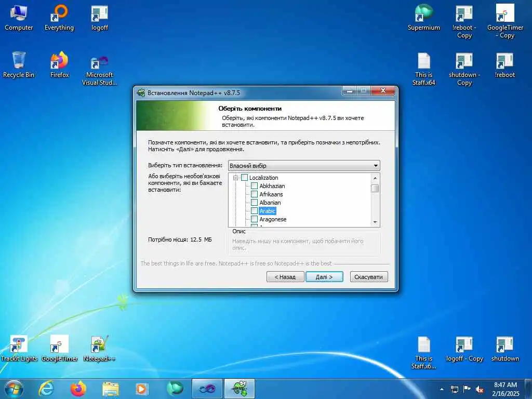This screenshot has height=399, width=532.
Task: Select the Firefox desktop shortcut
Action: coord(59,65)
